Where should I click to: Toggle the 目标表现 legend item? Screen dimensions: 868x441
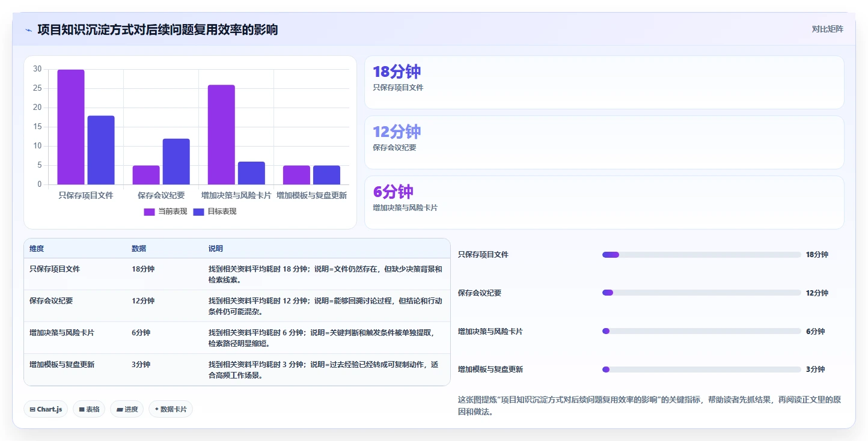coord(215,211)
